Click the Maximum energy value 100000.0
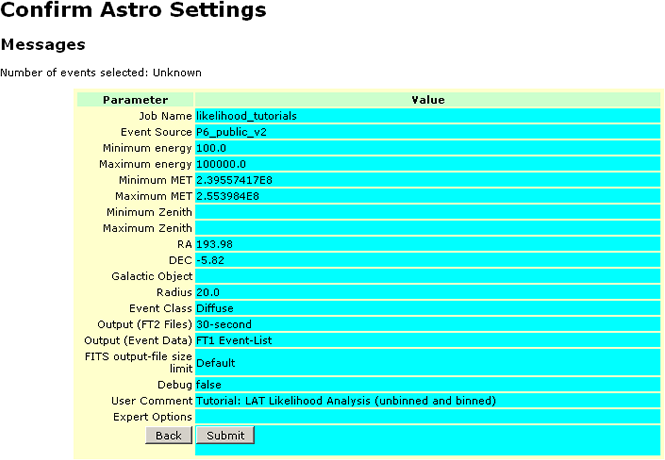Viewport: 665px width, 460px height. (x=221, y=164)
